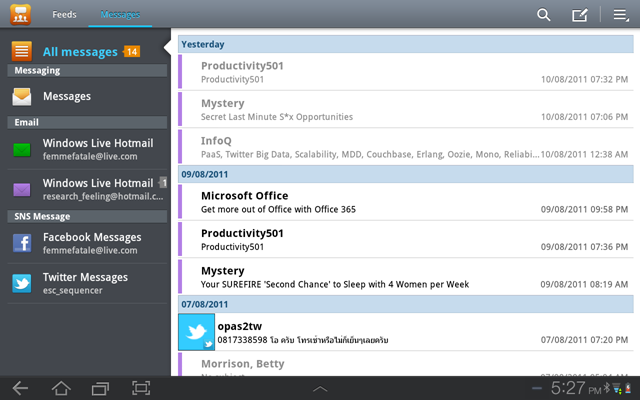The height and width of the screenshot is (400, 640).
Task: Open the 'Secret Last Minute' email from Mystery
Action: point(406,109)
